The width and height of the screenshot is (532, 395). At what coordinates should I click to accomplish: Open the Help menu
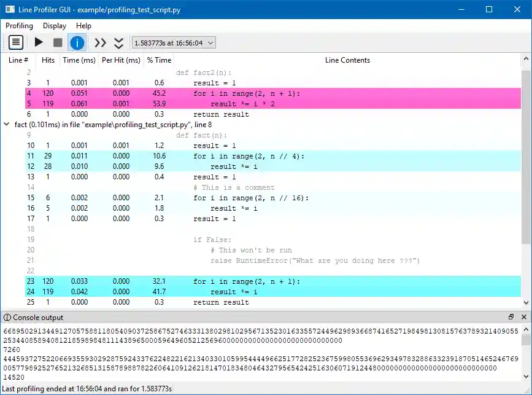pyautogui.click(x=83, y=26)
